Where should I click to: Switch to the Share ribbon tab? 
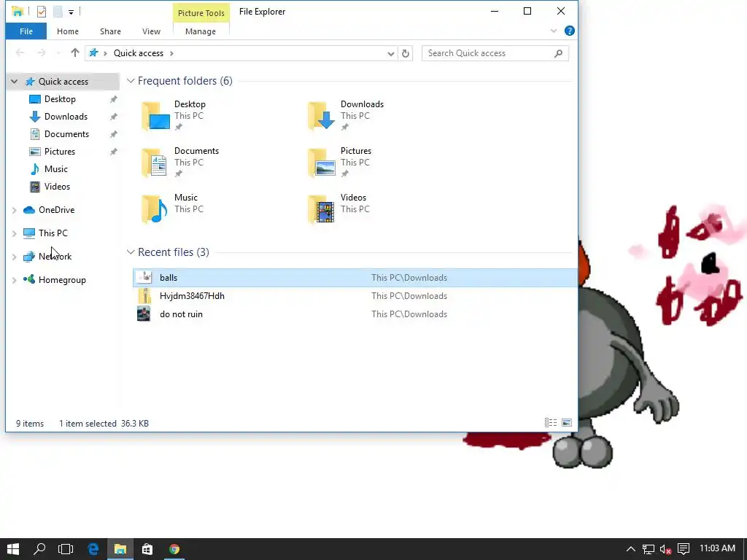(111, 31)
